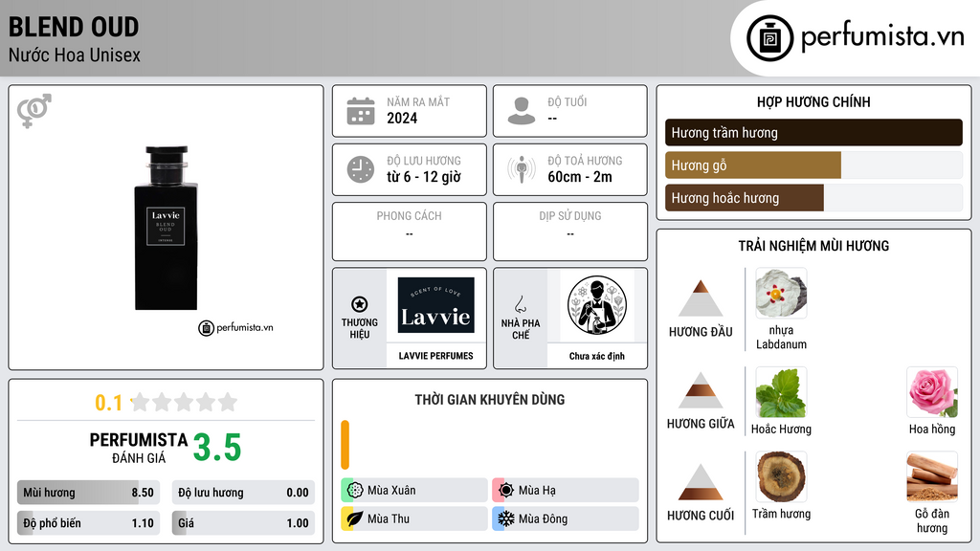
Task: Click the Hương trầm hương accord bar
Action: coord(813,132)
